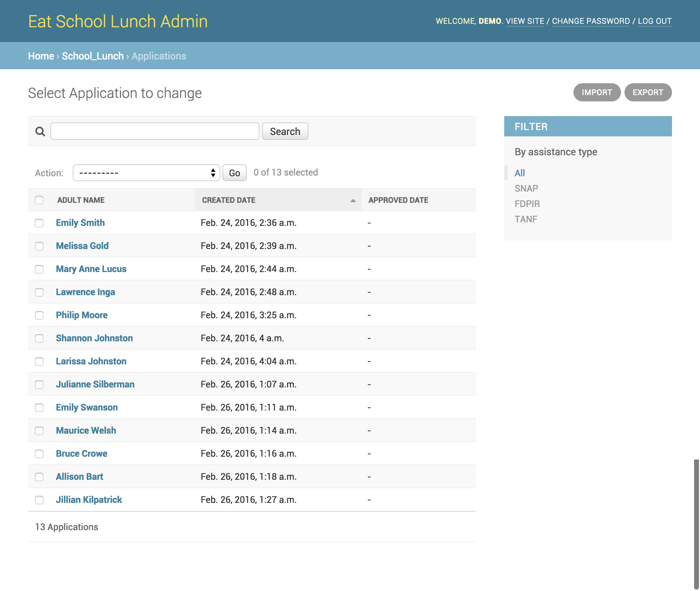The height and width of the screenshot is (591, 700).
Task: Go to the School_Lunch breadcrumb
Action: (x=93, y=56)
